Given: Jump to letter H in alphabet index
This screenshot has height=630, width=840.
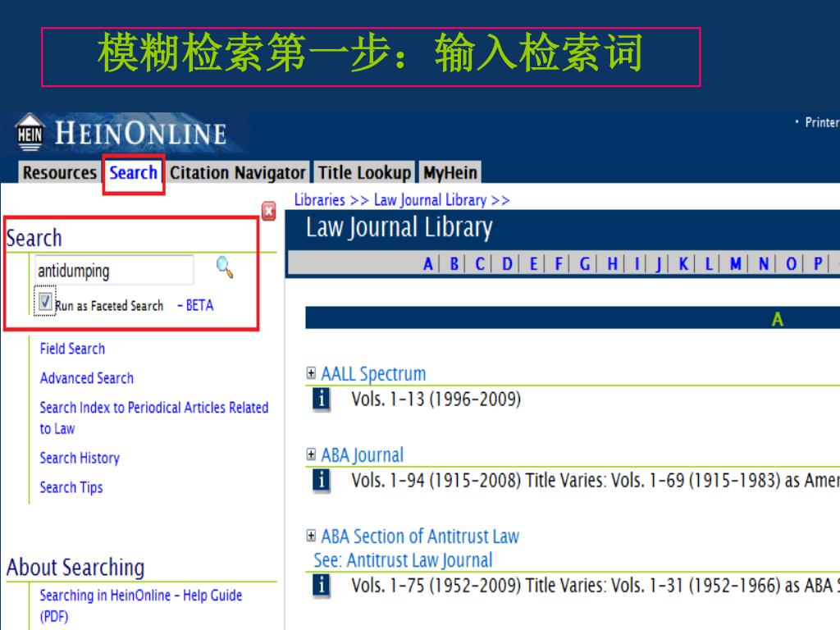Looking at the screenshot, I should pyautogui.click(x=612, y=263).
